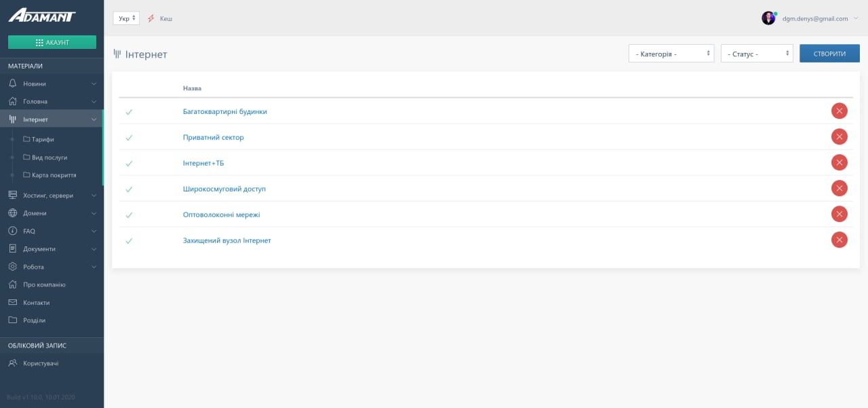Toggle active status of Захищений вузол Інтернет
This screenshot has width=868, height=408.
coord(129,240)
